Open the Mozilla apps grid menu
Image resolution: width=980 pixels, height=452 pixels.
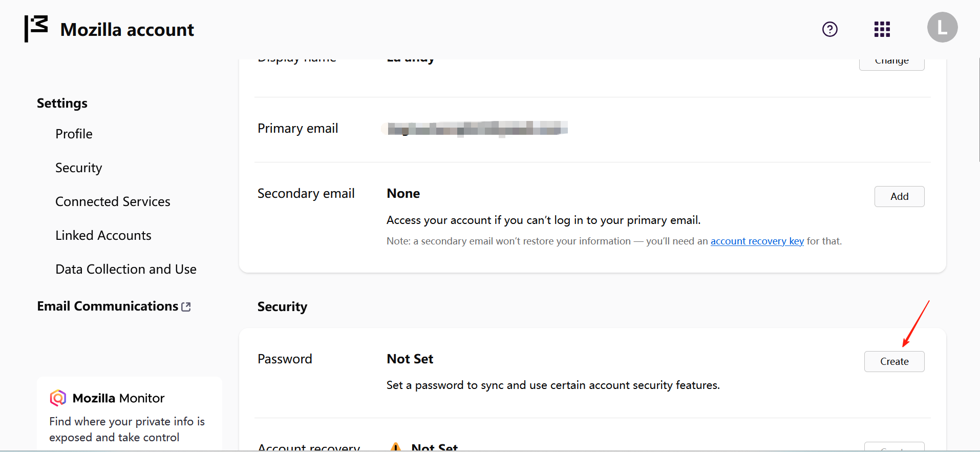(882, 29)
